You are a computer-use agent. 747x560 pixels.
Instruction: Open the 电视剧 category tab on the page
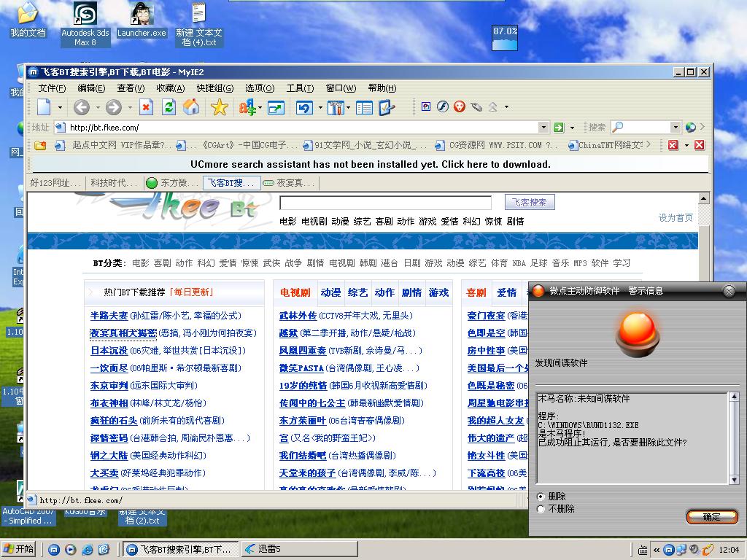295,292
